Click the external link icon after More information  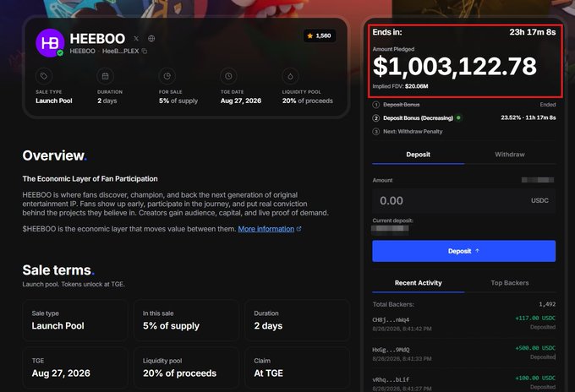[298, 229]
